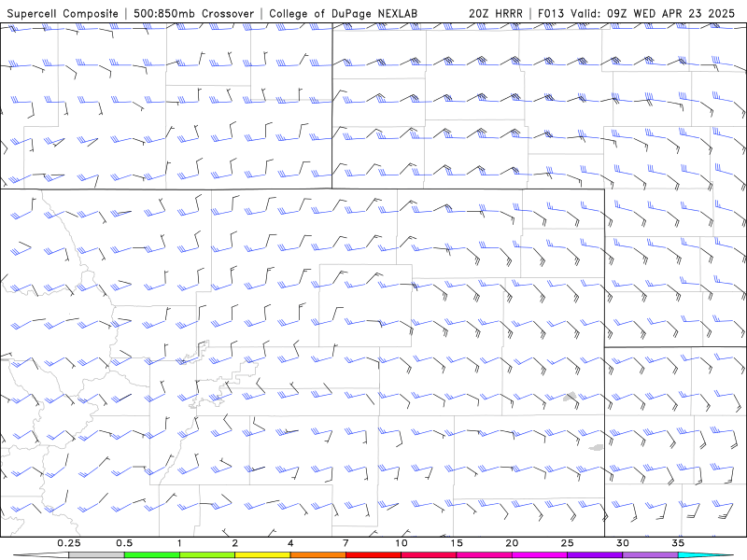Select the green 0.5–1 color bar segment
The width and height of the screenshot is (747, 560).
coord(152,555)
